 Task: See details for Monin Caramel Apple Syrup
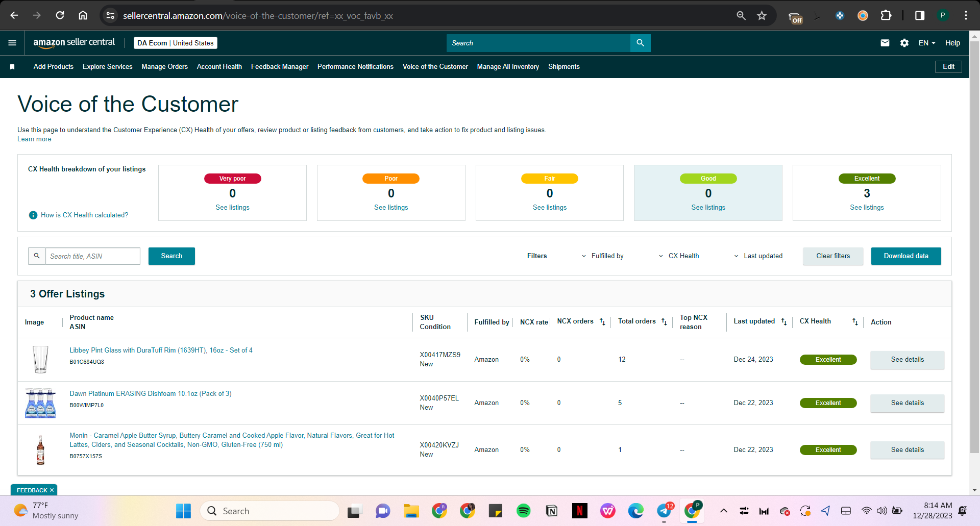pyautogui.click(x=907, y=450)
